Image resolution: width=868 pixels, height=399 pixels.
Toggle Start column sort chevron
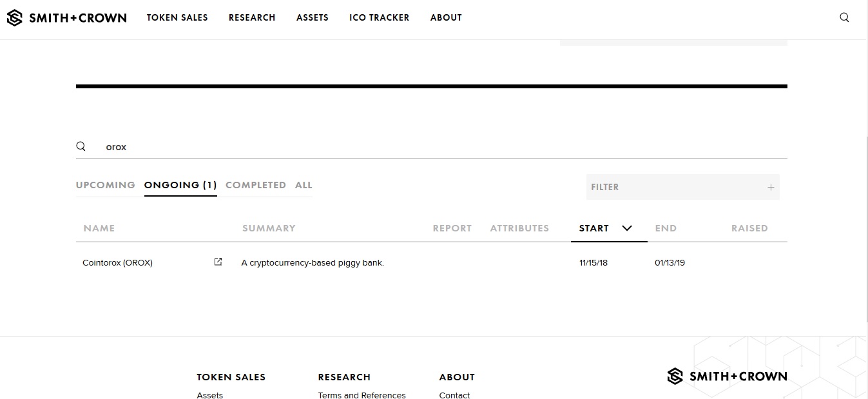coord(627,228)
